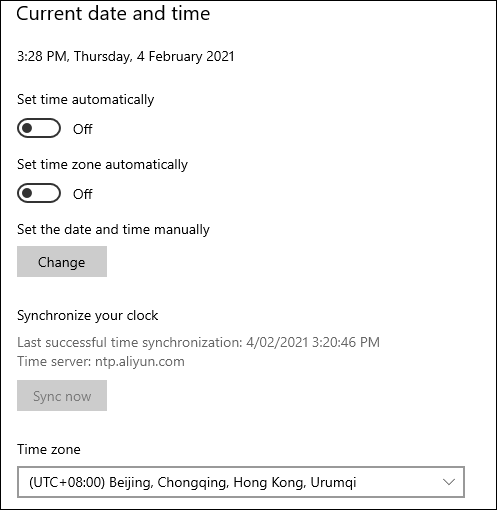Screen dimensions: 498x510
Task: Click the Sync now button
Action: [62, 396]
